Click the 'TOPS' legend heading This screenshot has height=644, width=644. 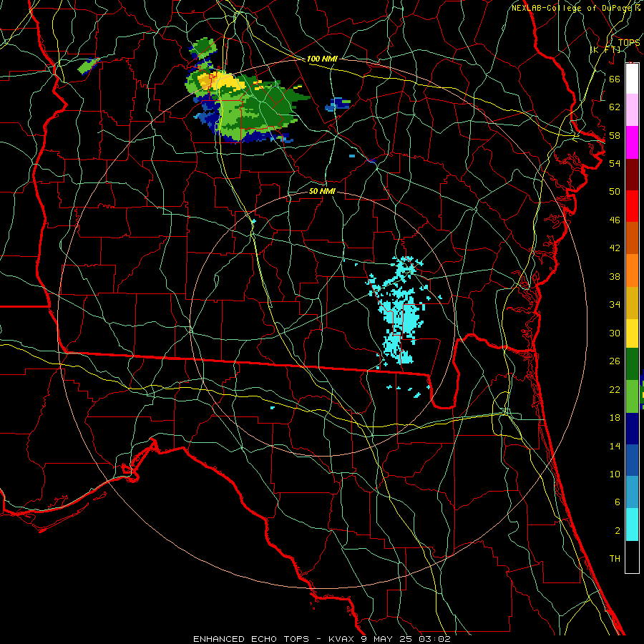tap(629, 43)
